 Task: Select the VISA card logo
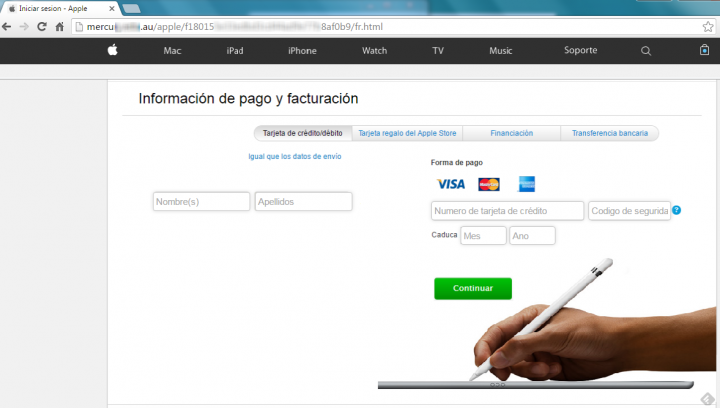click(450, 184)
